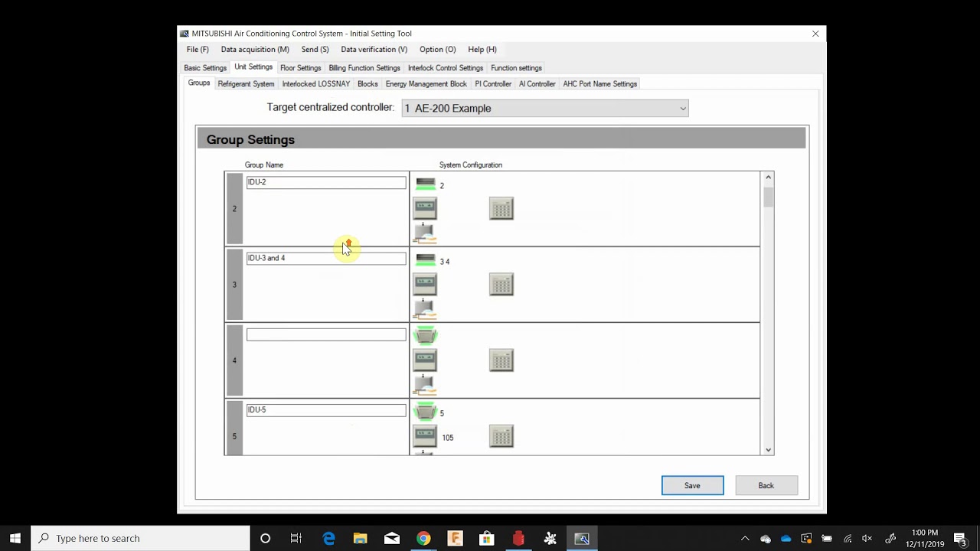Open Task View on the taskbar
The width and height of the screenshot is (980, 551).
click(296, 538)
